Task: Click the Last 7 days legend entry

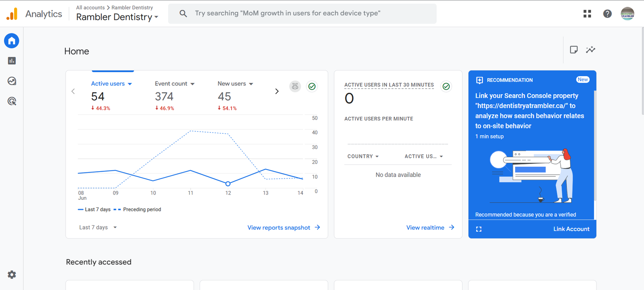Action: click(x=94, y=209)
